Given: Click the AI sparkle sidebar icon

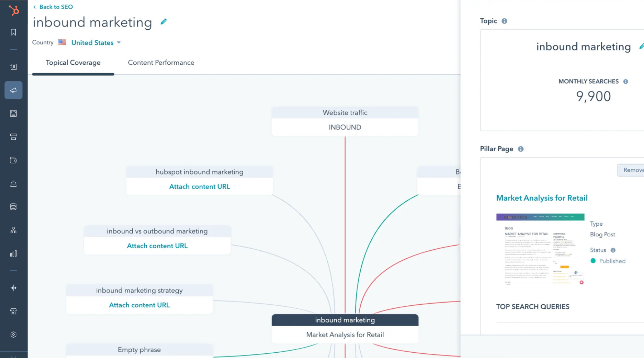Looking at the screenshot, I should coord(14,288).
